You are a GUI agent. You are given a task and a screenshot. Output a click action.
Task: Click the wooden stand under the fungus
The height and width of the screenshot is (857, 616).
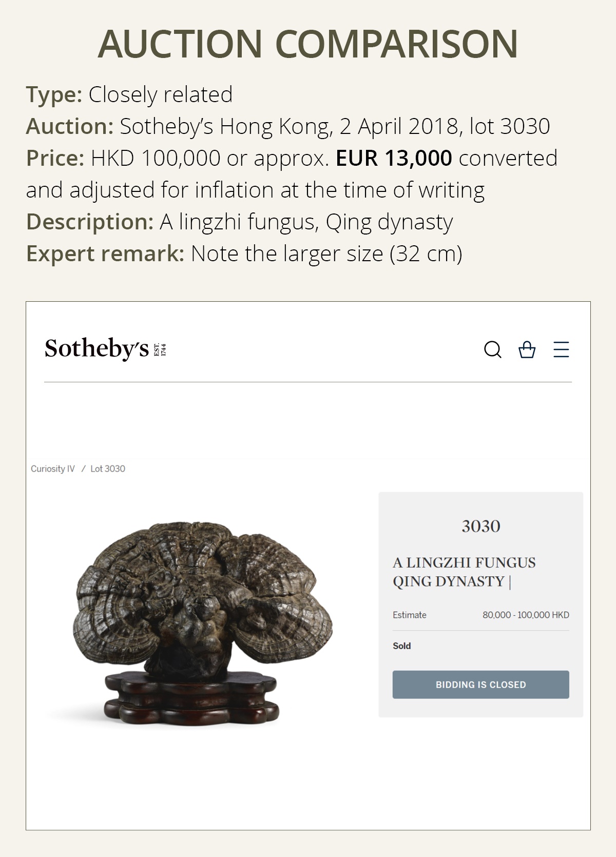192,697
